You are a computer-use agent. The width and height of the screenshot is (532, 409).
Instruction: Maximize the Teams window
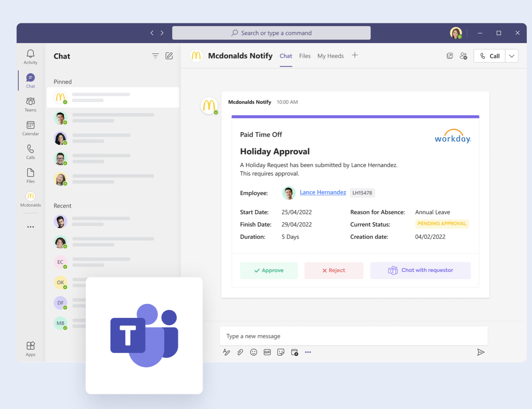[499, 33]
